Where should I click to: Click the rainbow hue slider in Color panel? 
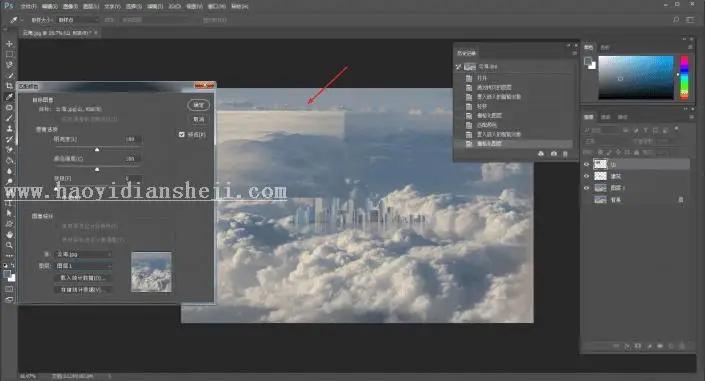click(684, 77)
